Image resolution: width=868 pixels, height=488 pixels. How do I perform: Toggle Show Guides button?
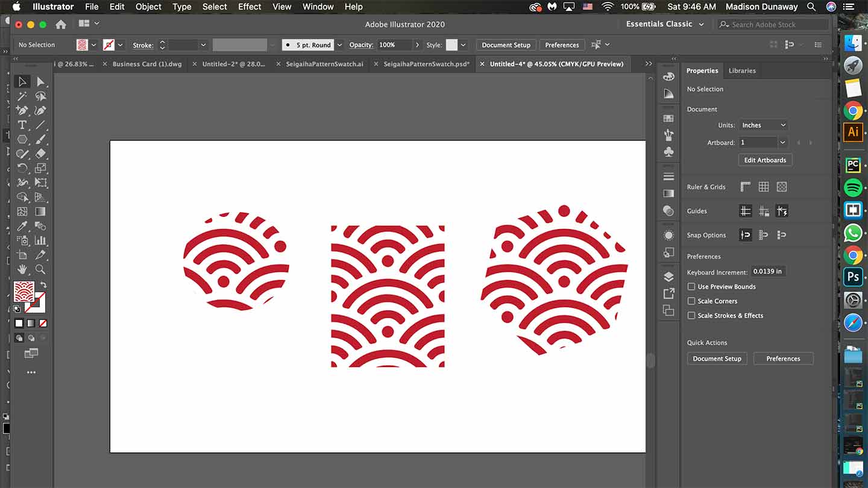pos(746,211)
